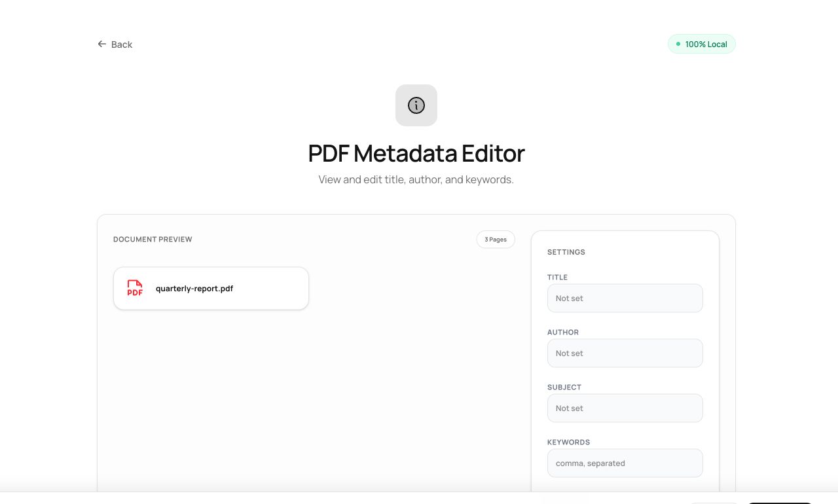
Task: Click into the Keywords input field
Action: coord(625,463)
